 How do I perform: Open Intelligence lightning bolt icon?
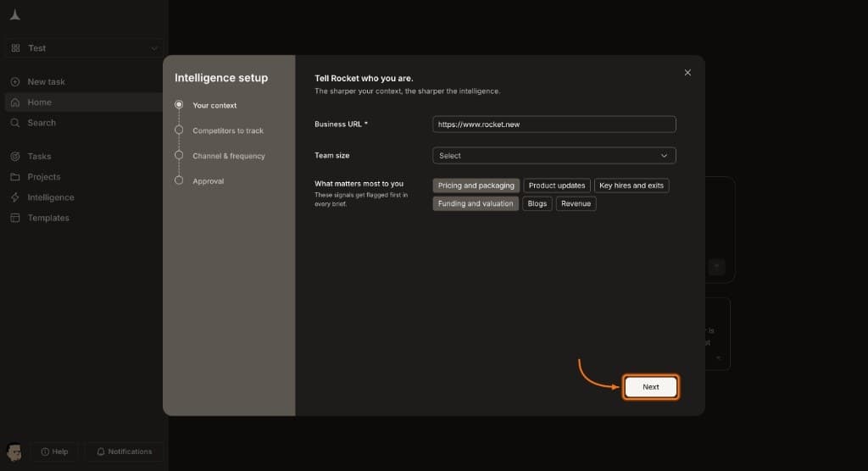click(15, 197)
